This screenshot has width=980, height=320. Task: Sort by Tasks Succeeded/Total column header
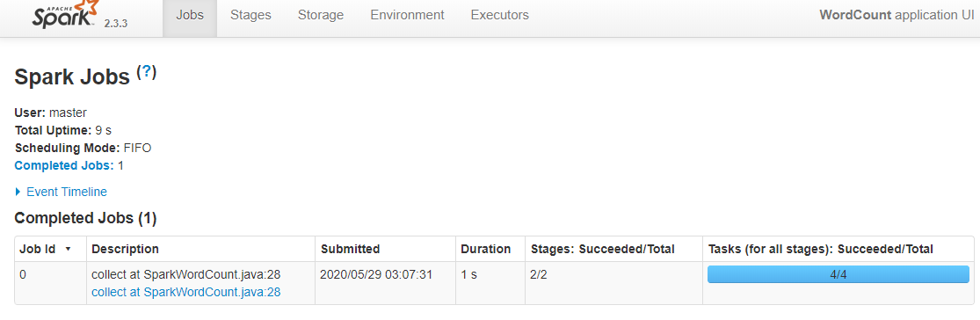(x=821, y=249)
